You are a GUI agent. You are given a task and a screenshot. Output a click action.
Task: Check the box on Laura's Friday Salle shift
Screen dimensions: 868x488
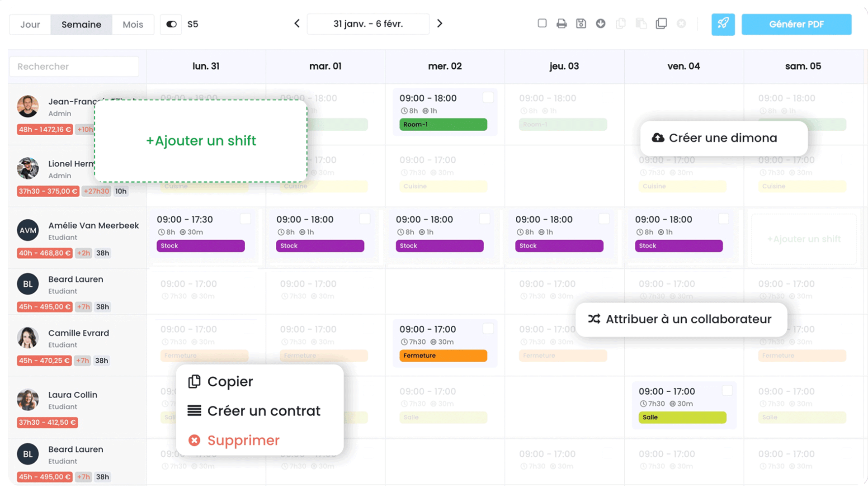pyautogui.click(x=727, y=391)
